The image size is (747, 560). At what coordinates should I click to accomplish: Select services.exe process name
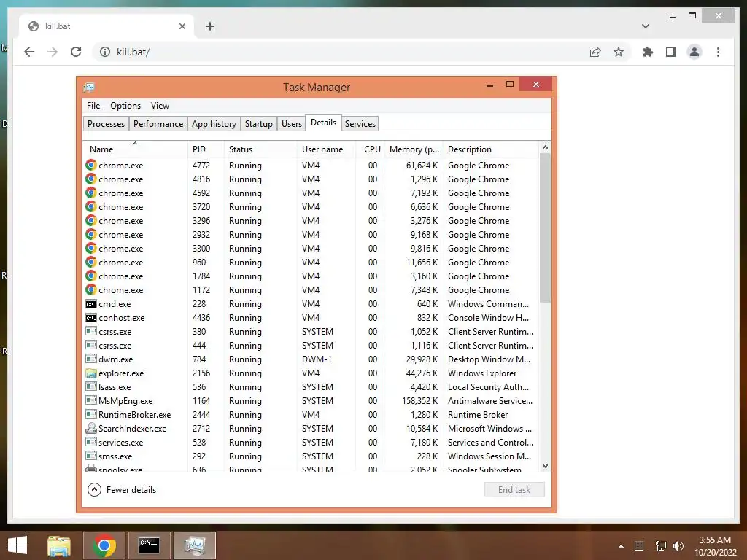pos(120,443)
